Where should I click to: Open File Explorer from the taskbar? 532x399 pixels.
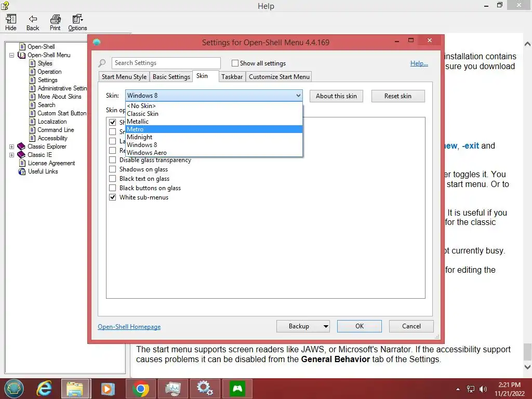pyautogui.click(x=75, y=389)
